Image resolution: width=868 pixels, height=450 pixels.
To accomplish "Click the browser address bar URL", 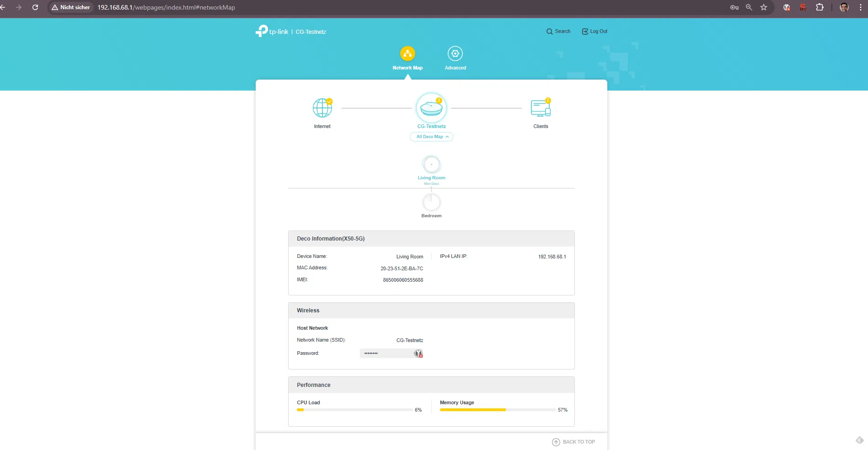I will 166,7.
